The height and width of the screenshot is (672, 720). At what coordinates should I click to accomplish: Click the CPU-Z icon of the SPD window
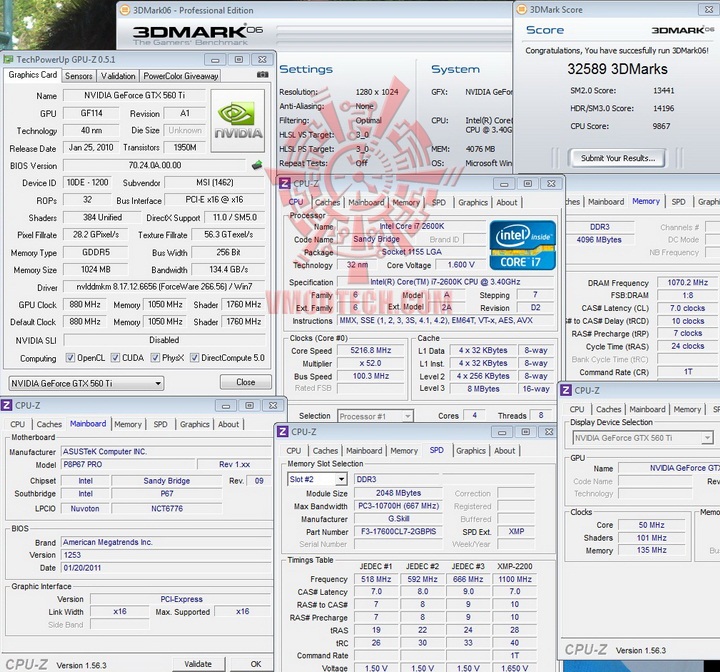pos(283,432)
